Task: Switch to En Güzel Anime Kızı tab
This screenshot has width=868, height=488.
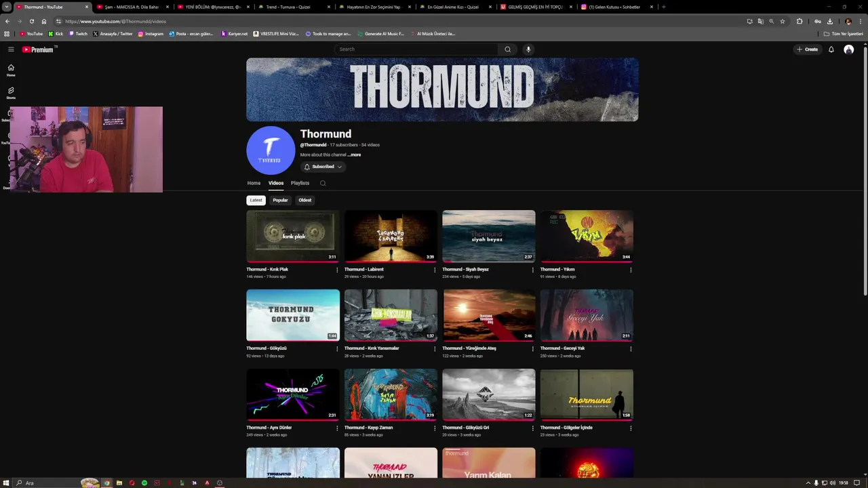Action: 456,7
